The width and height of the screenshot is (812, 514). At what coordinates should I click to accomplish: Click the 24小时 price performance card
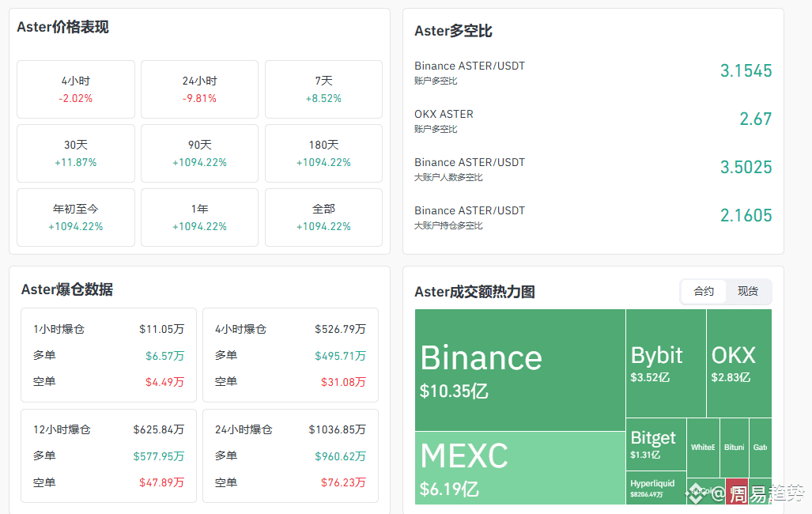[x=199, y=89]
